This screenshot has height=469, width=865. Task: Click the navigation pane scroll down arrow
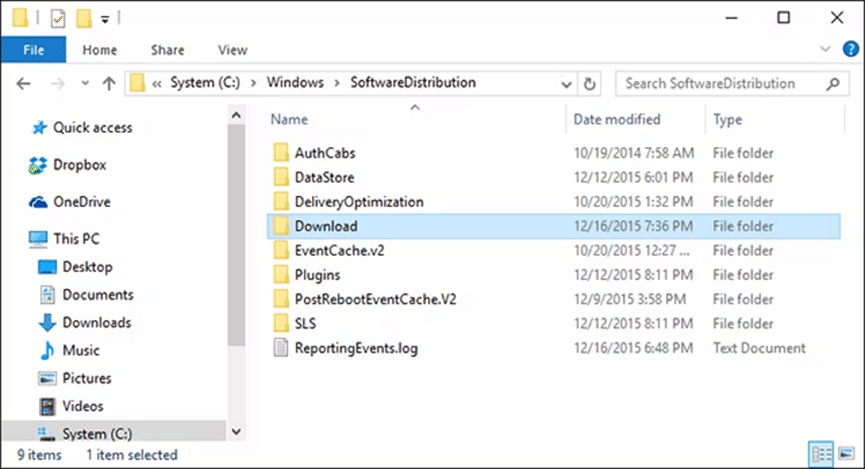coord(237,432)
